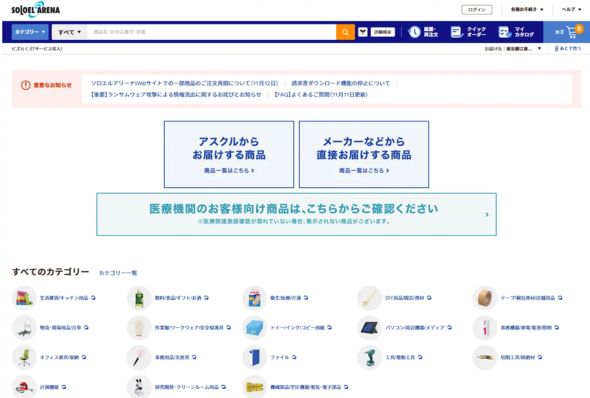Click the あとで買う link
Viewport: 590px width, 398px height.
click(568, 49)
